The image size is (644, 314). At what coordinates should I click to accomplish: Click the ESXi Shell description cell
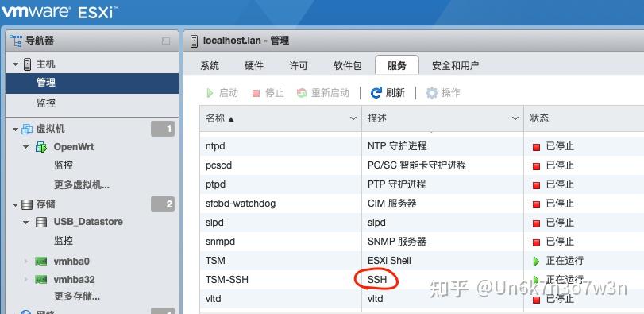tap(443, 261)
